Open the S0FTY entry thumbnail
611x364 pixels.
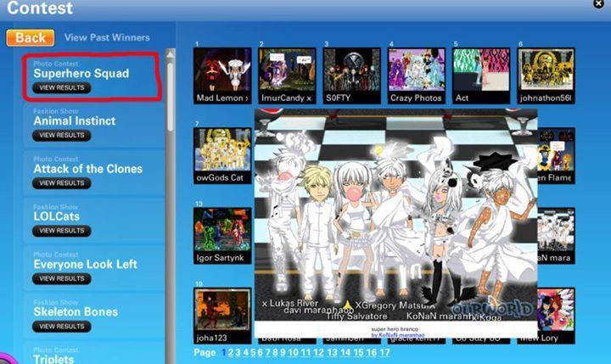pos(352,76)
